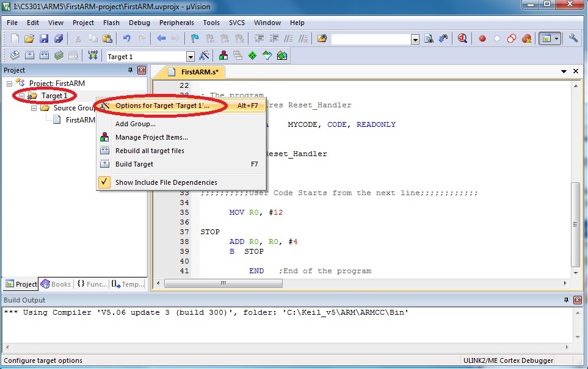Image resolution: width=588 pixels, height=369 pixels.
Task: Disable all breakpoints with the red circles icon
Action: pos(512,38)
